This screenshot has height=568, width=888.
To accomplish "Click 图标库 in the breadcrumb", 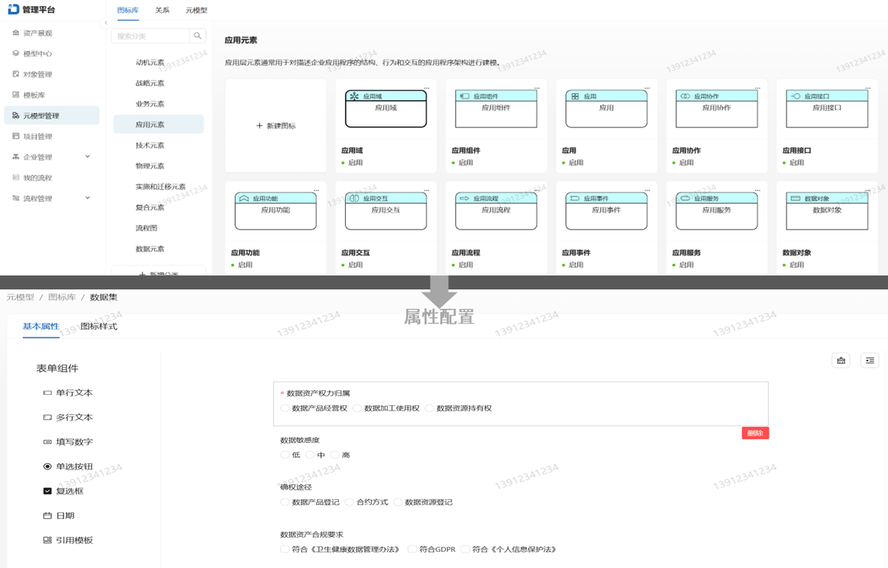I will 62,297.
